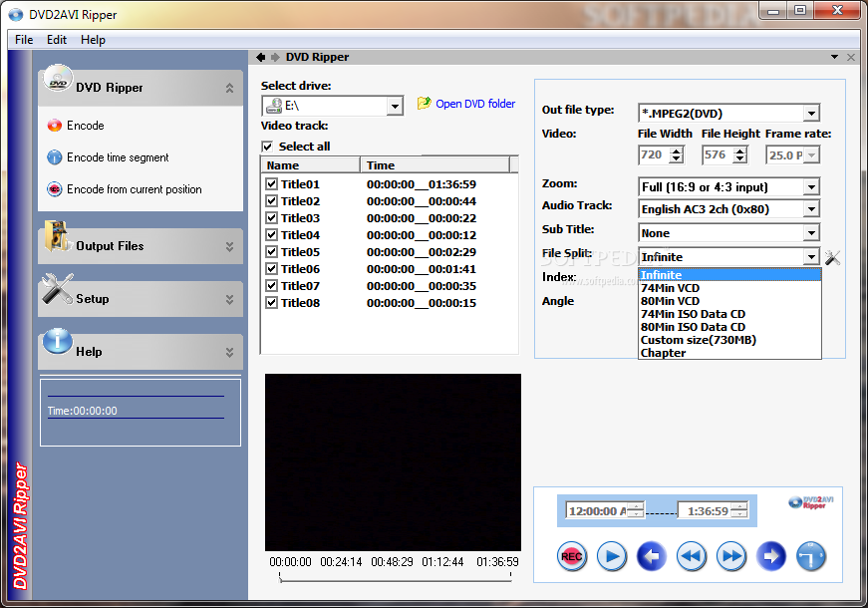Click the Output Files folder icon
This screenshot has height=608, width=868.
(x=57, y=236)
